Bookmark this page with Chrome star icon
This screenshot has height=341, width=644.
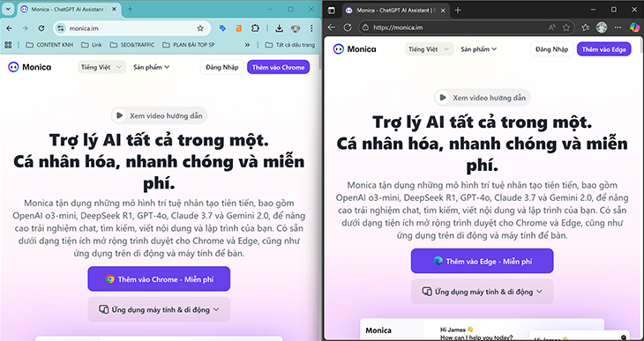coord(200,28)
